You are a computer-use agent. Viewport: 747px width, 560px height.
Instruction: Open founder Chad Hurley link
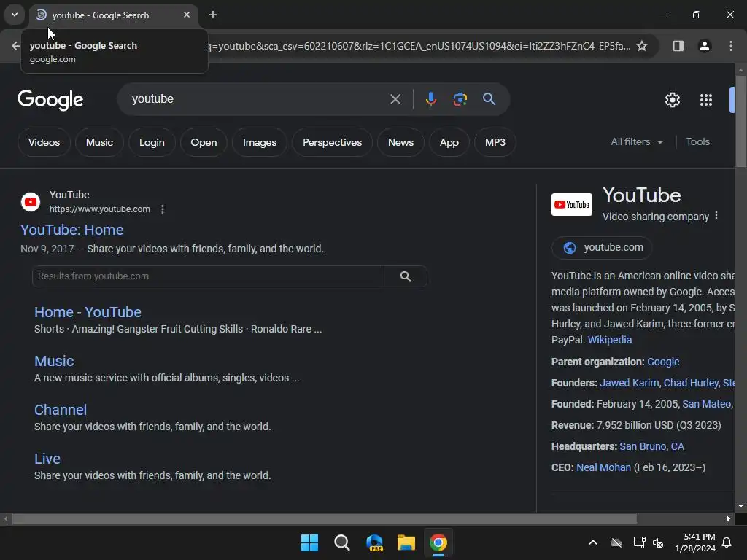[692, 383]
